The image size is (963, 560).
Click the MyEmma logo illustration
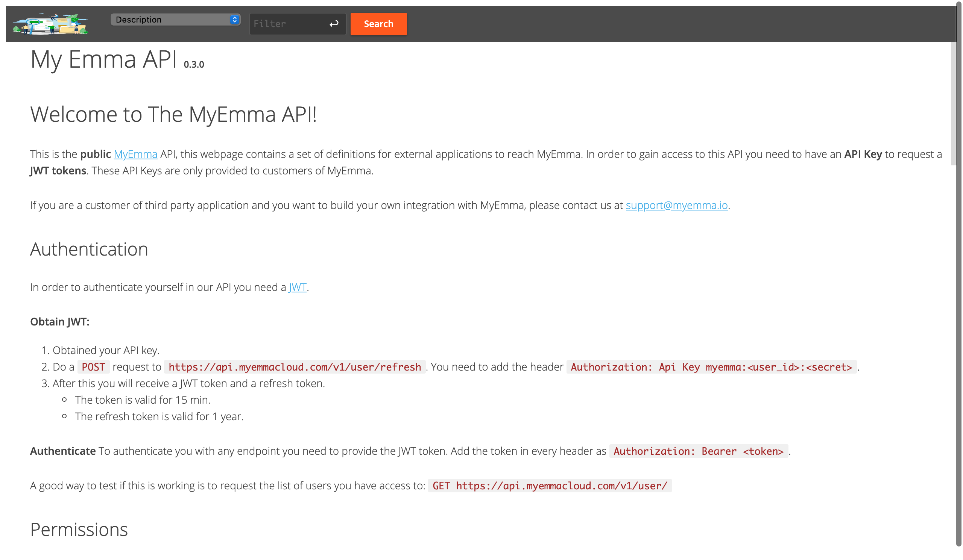pos(50,24)
